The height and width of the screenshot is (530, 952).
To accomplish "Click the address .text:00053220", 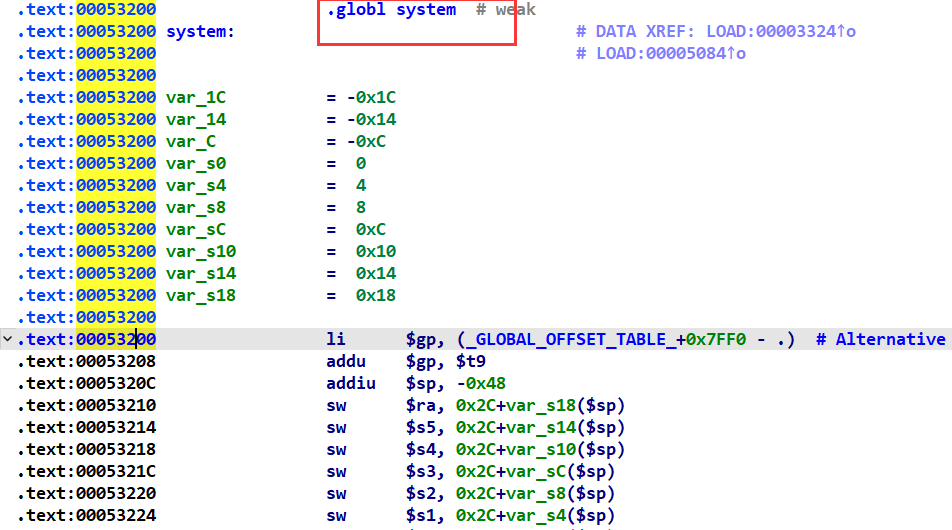I will click(87, 494).
